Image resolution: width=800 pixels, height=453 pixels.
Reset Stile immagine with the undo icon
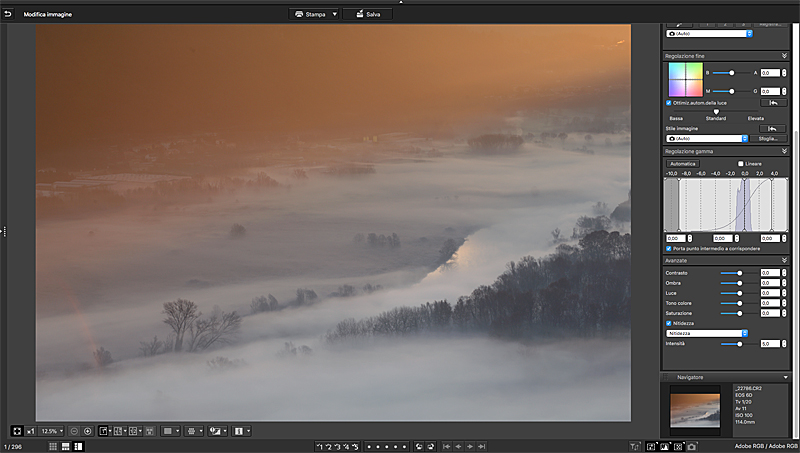(x=772, y=129)
